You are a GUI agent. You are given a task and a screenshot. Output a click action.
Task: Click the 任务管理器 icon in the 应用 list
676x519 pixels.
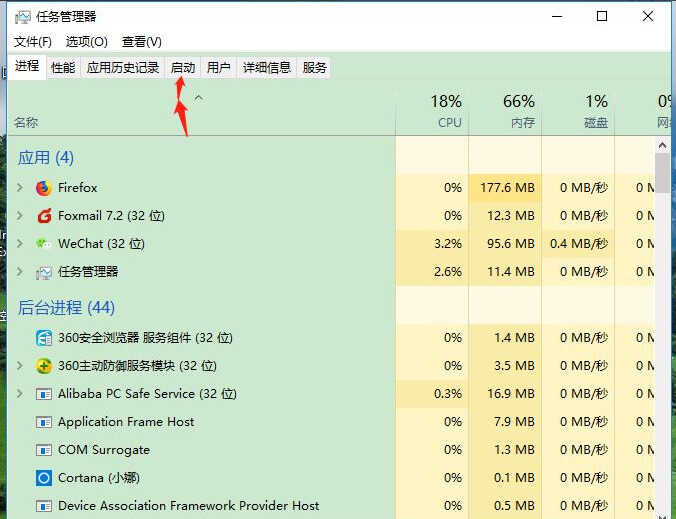coord(44,272)
